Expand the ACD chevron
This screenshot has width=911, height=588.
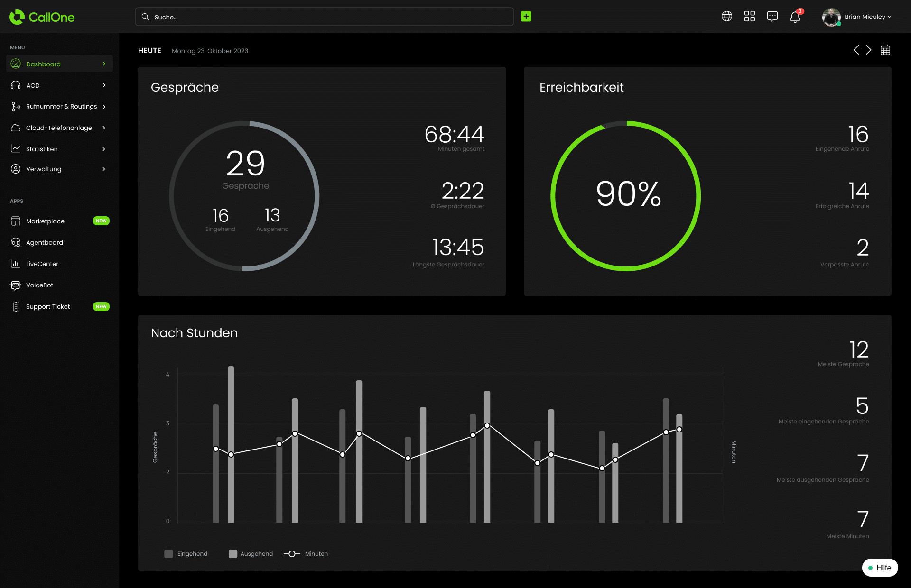pos(104,85)
